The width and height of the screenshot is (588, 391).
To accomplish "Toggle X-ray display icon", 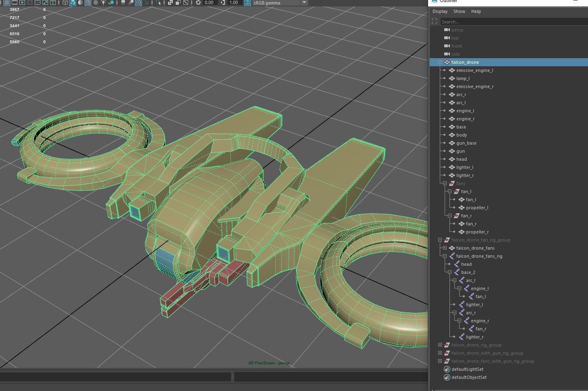I will click(170, 2).
